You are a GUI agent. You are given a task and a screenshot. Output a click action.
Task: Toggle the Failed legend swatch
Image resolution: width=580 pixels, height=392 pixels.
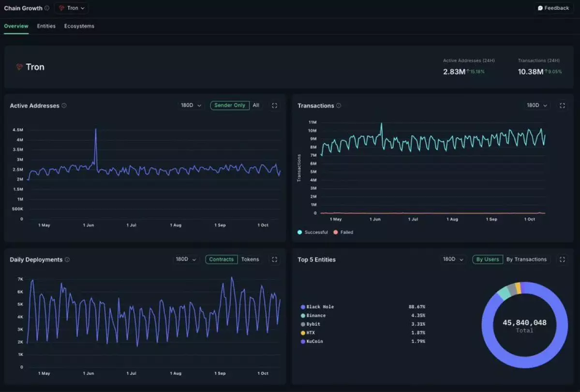click(x=336, y=232)
